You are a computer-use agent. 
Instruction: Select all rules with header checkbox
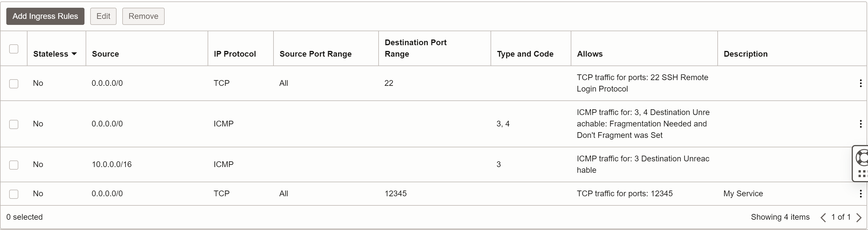pos(14,49)
